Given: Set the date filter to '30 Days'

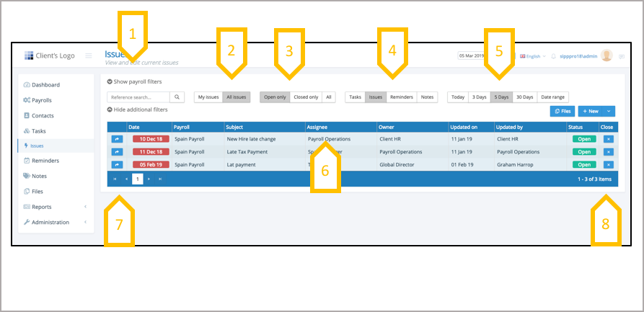Looking at the screenshot, I should coord(525,97).
